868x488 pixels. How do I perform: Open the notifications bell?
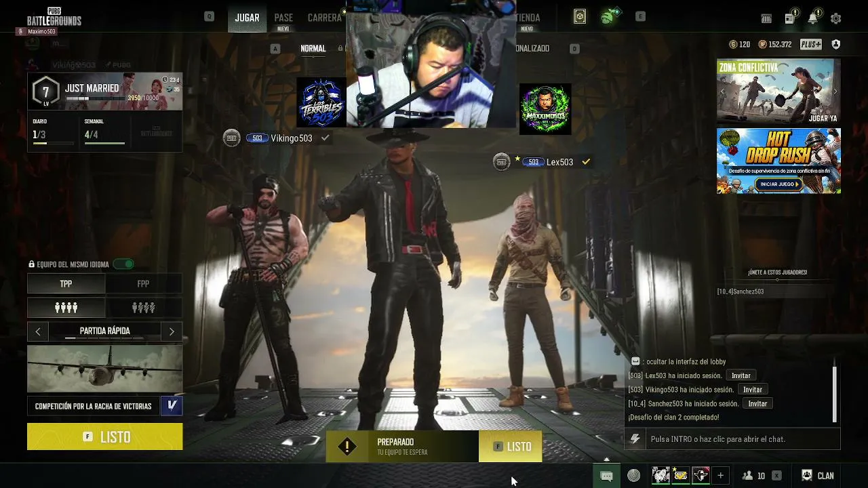coord(812,18)
